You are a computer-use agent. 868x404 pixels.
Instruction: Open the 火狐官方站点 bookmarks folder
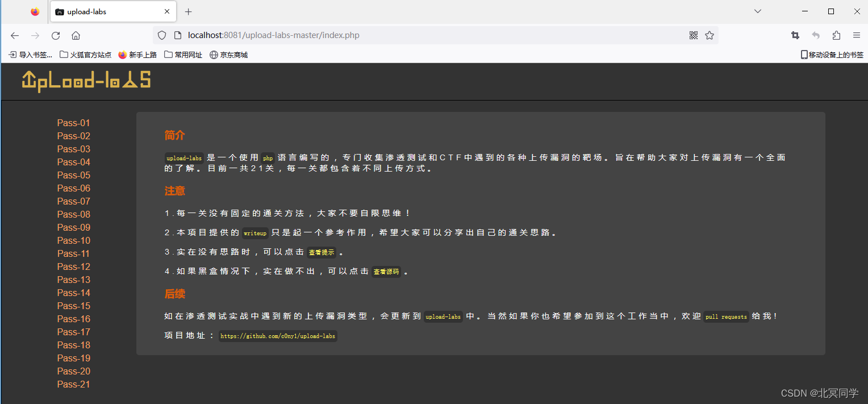(86, 55)
